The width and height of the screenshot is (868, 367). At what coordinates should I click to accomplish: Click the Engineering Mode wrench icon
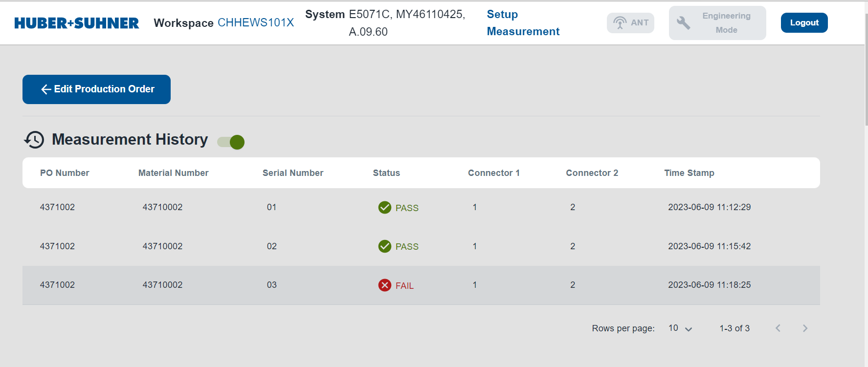[683, 23]
